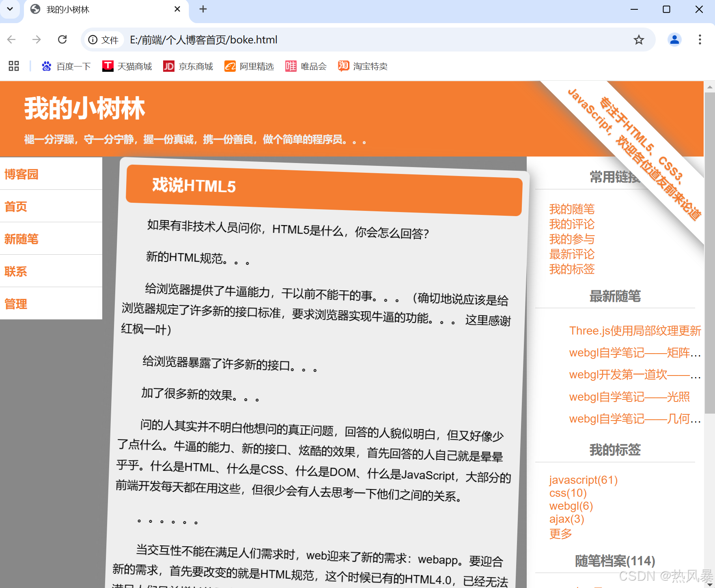Open Three.js使用局部纹理更新 post link
The image size is (715, 588).
[x=635, y=330]
